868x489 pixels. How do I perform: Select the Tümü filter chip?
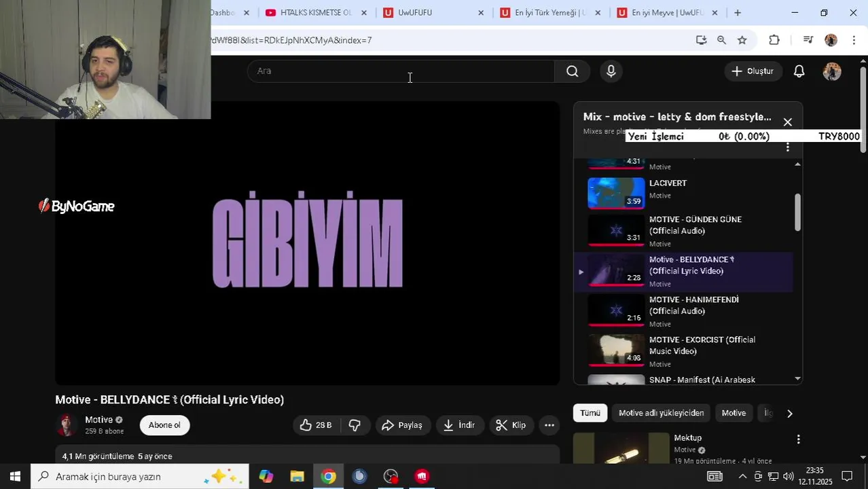pyautogui.click(x=590, y=413)
